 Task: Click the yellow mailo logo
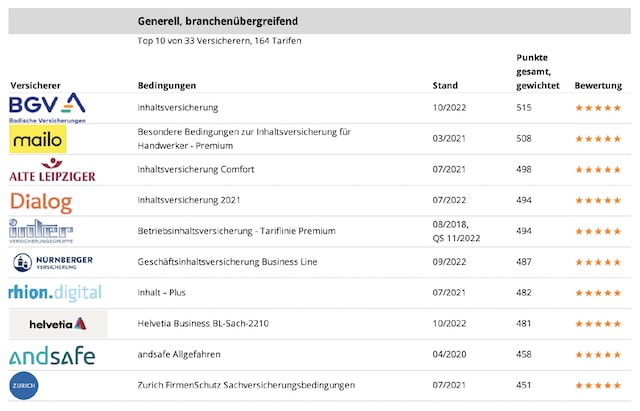(38, 138)
